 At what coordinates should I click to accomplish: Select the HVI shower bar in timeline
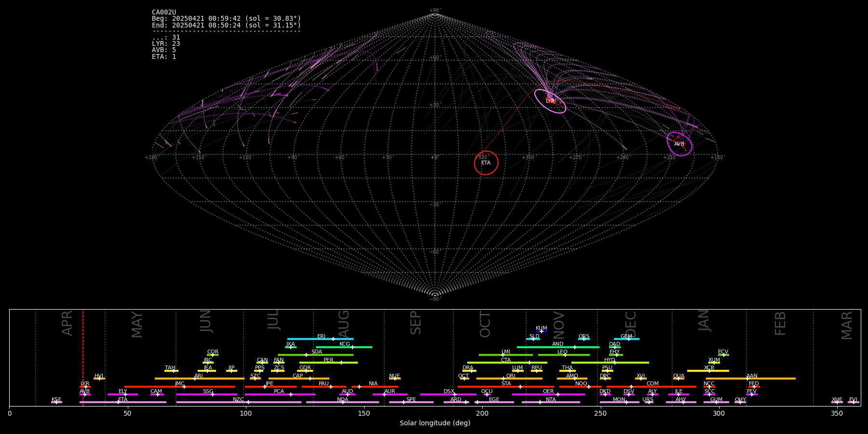(99, 379)
